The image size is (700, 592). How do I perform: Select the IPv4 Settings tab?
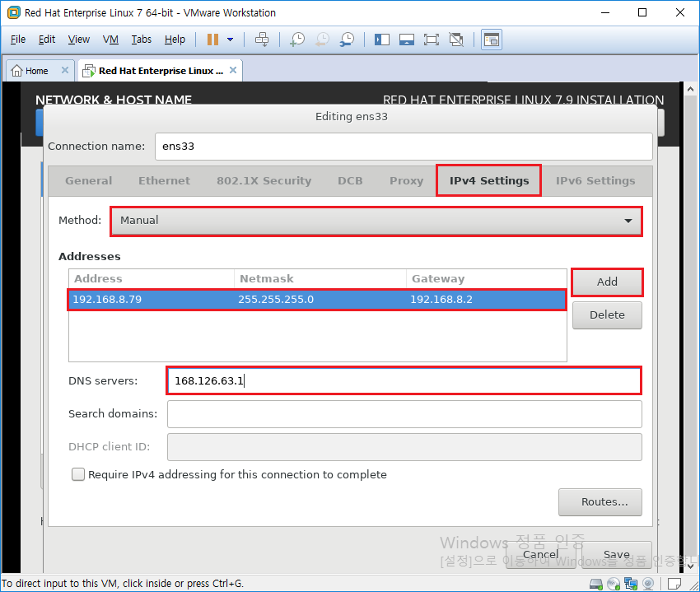(x=489, y=181)
